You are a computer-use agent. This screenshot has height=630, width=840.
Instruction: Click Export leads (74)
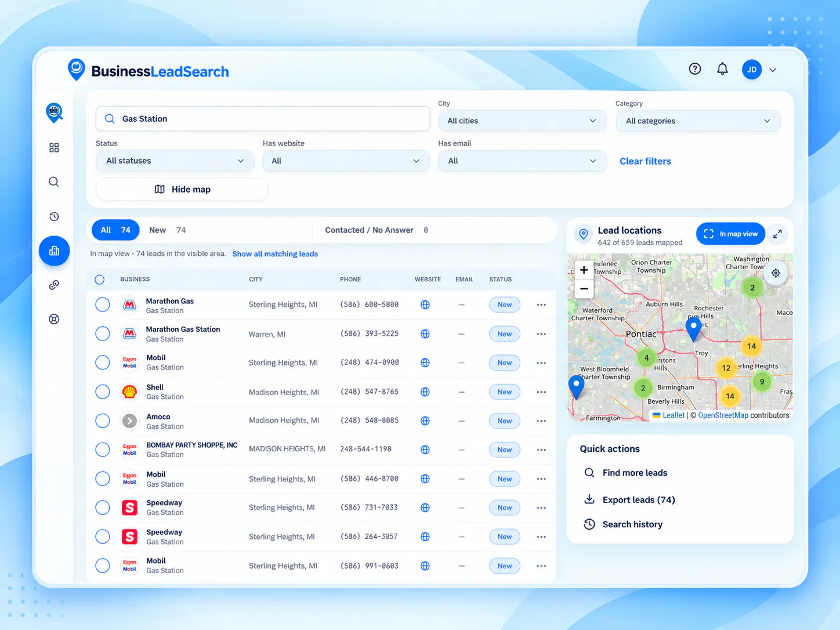point(638,499)
